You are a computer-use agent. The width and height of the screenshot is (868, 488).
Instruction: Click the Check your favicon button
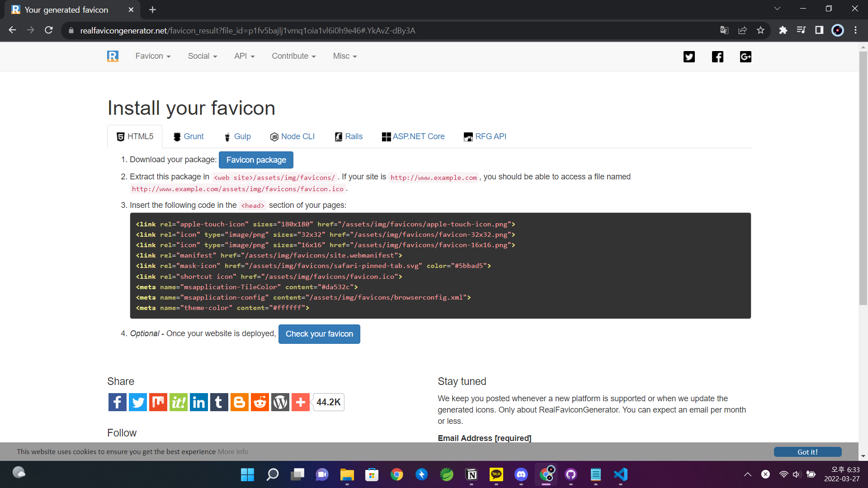pyautogui.click(x=319, y=334)
